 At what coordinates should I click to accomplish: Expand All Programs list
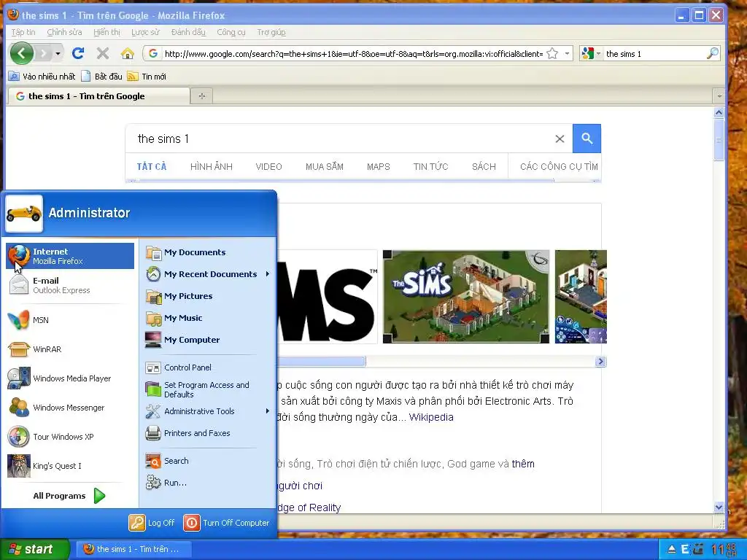pyautogui.click(x=69, y=496)
